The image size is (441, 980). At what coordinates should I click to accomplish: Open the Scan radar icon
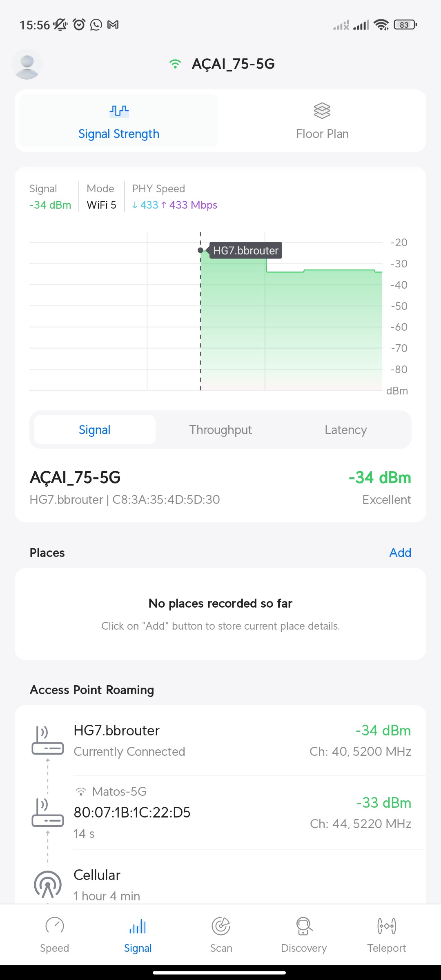click(221, 926)
